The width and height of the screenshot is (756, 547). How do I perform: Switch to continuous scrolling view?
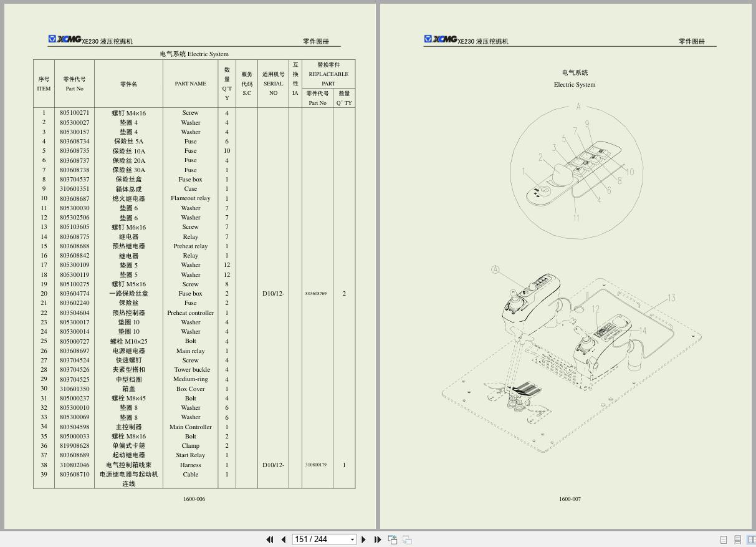pyautogui.click(x=738, y=540)
